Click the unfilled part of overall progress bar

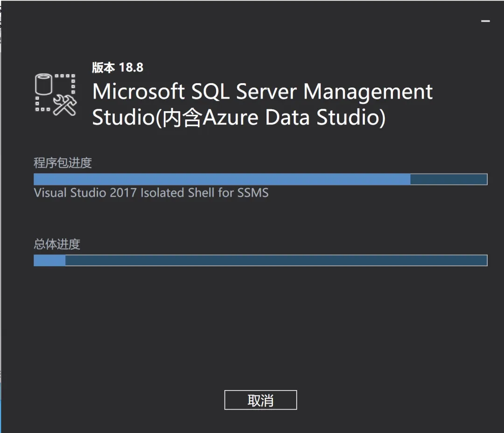(x=276, y=260)
